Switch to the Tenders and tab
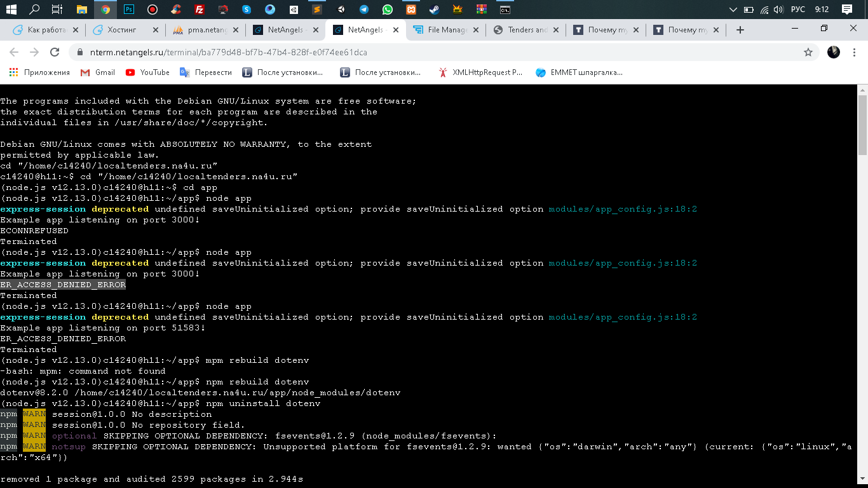 pyautogui.click(x=525, y=30)
